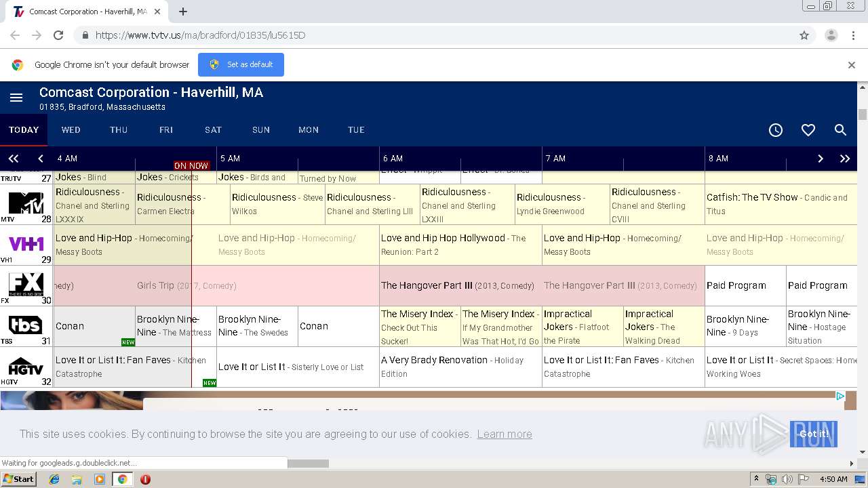Open AdChoices icon on banner ad
This screenshot has height=488, width=868.
point(840,396)
